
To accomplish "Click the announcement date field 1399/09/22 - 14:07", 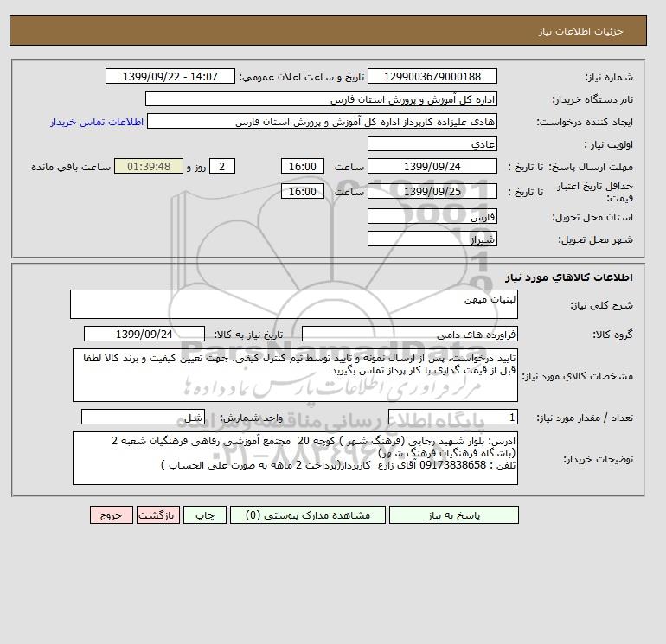I will (170, 77).
